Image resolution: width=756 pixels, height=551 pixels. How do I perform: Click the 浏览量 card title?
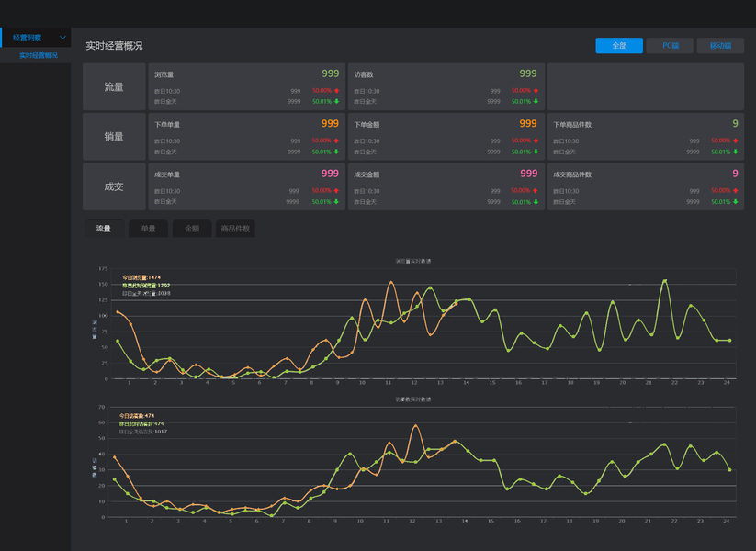(164, 74)
